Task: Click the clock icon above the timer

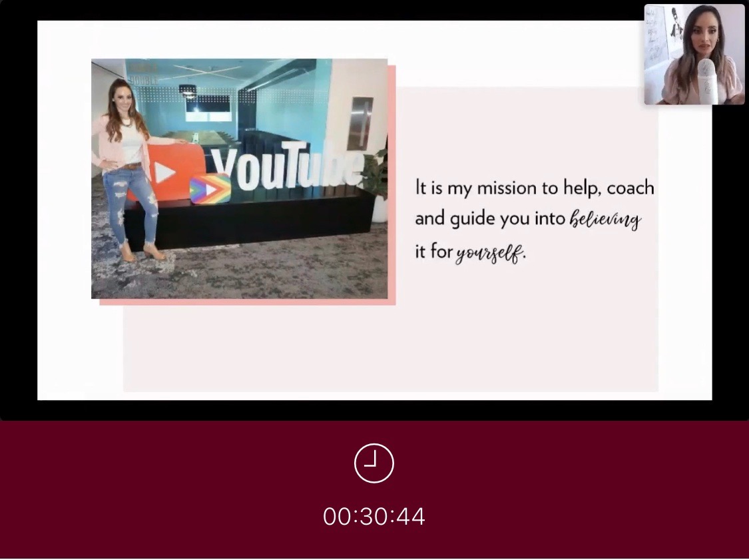Action: click(374, 463)
